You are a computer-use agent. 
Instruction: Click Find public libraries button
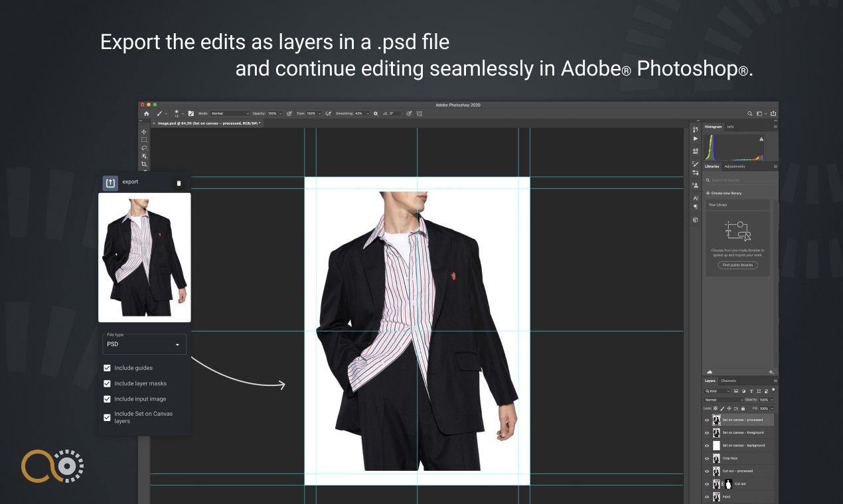[737, 265]
